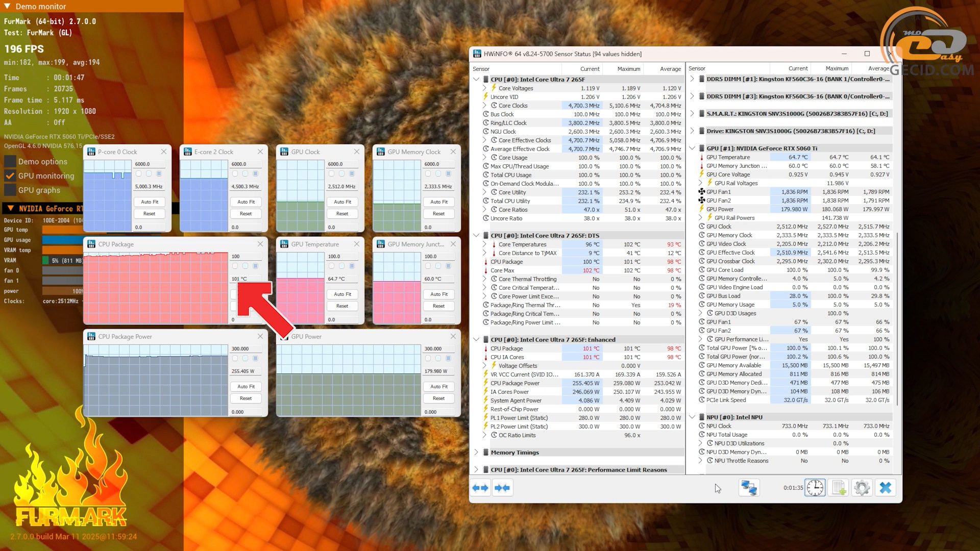Click the Current column header in right sensor pane
Screen dimensions: 980x551
click(790, 68)
